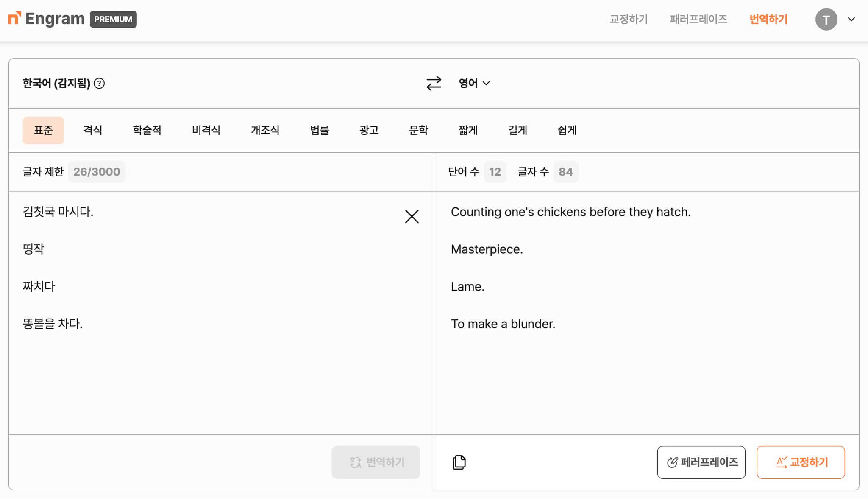Switch to the 법률 style
Image resolution: width=868 pixels, height=498 pixels.
(320, 130)
